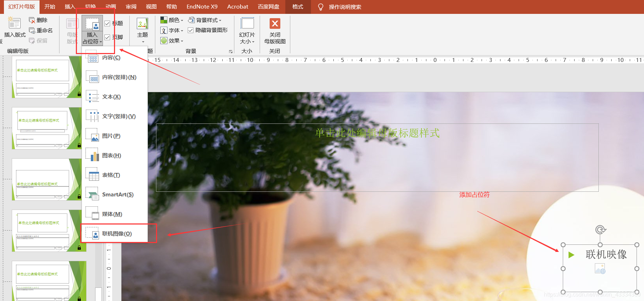Viewport: 644px width, 301px height.
Task: Select the vertical Content (内容竖排) icon
Action: point(92,77)
